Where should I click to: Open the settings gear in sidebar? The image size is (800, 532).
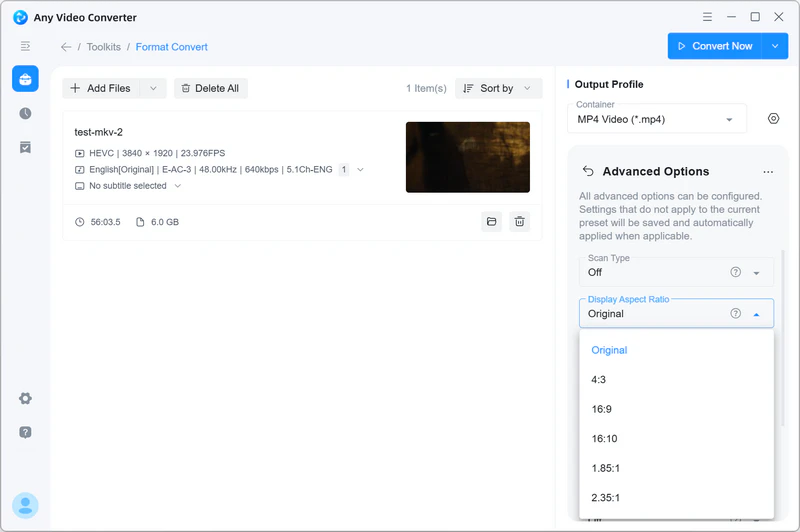(x=26, y=398)
